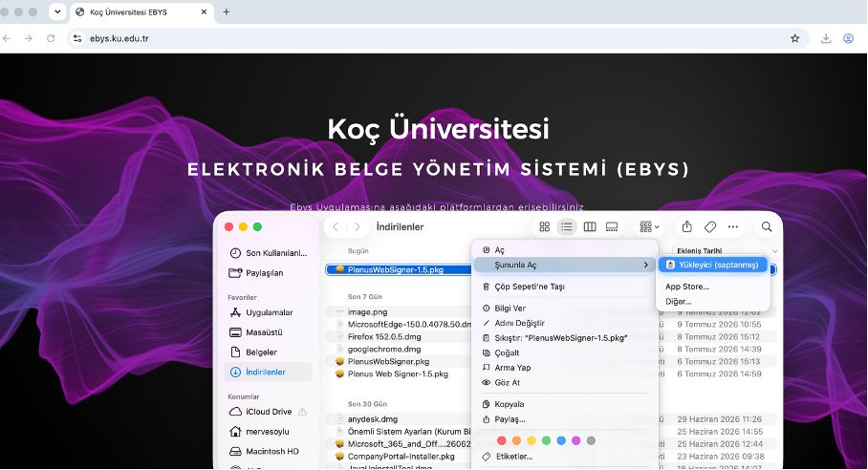Image resolution: width=868 pixels, height=470 pixels.
Task: Choose Paylaş… in context menu
Action: coord(565,419)
